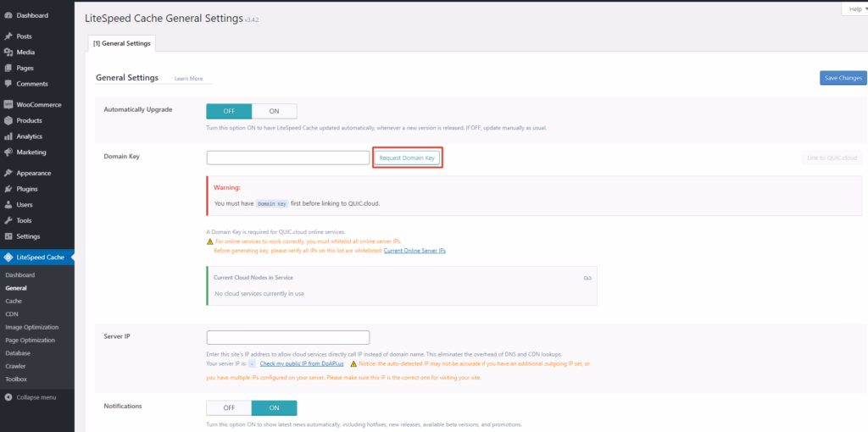The width and height of the screenshot is (868, 432).
Task: Click the Media icon in sidebar
Action: pyautogui.click(x=8, y=53)
